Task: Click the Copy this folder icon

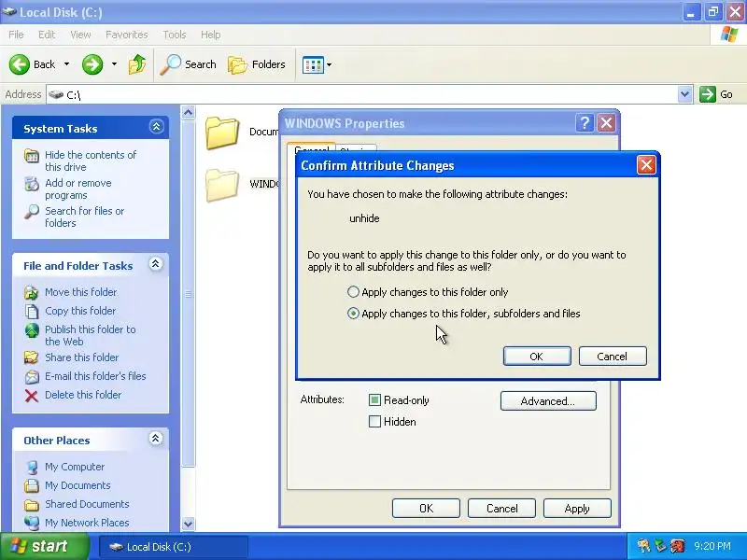Action: [x=32, y=311]
